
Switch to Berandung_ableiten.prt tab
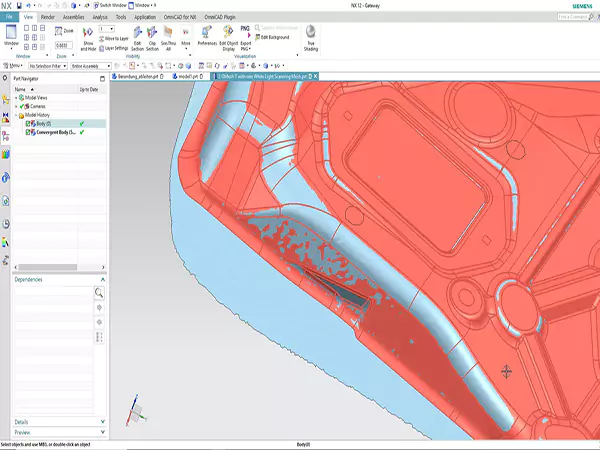click(x=138, y=77)
